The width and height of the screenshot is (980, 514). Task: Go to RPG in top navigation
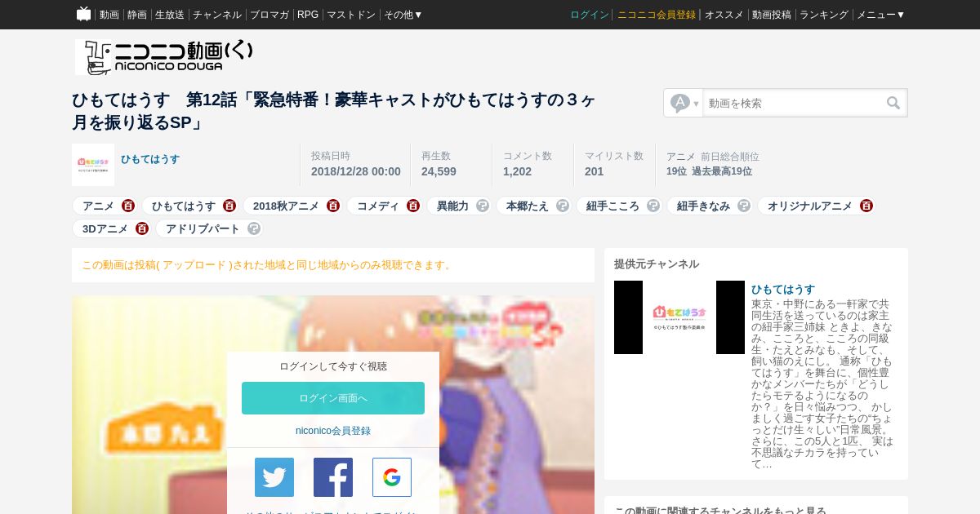click(x=308, y=15)
